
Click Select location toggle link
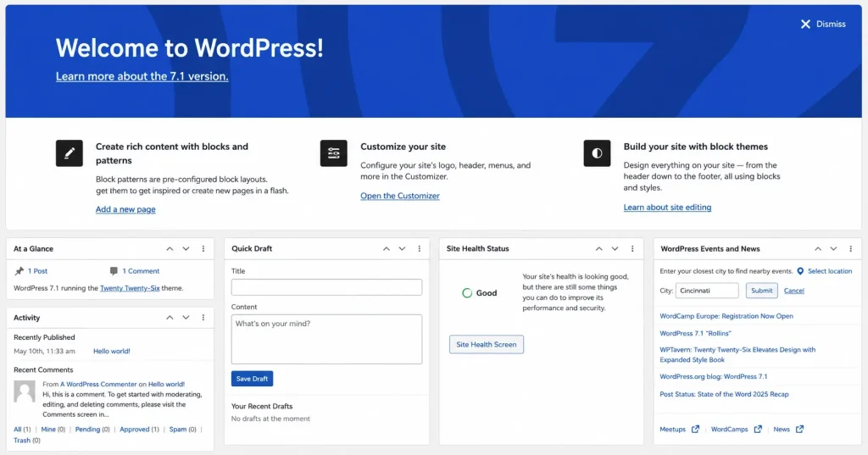(x=830, y=271)
